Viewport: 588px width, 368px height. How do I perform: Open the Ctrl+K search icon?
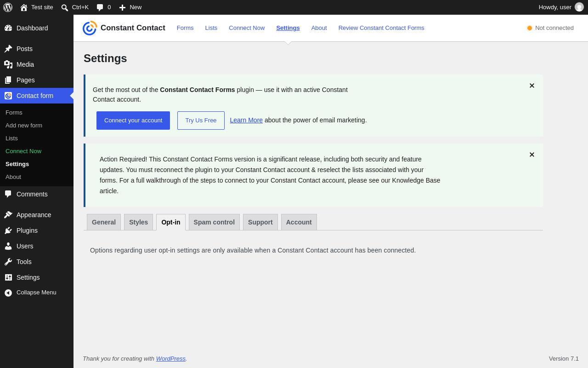pyautogui.click(x=65, y=7)
